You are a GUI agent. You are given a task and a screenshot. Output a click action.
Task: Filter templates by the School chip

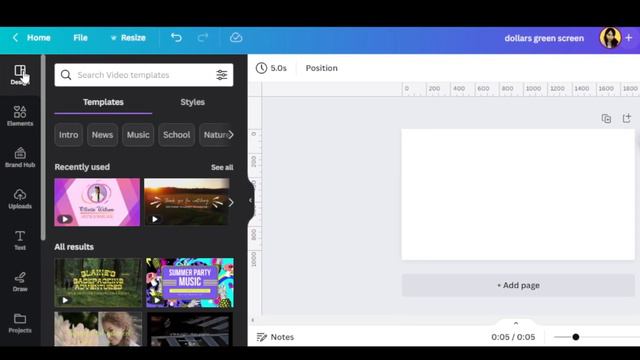tap(176, 135)
